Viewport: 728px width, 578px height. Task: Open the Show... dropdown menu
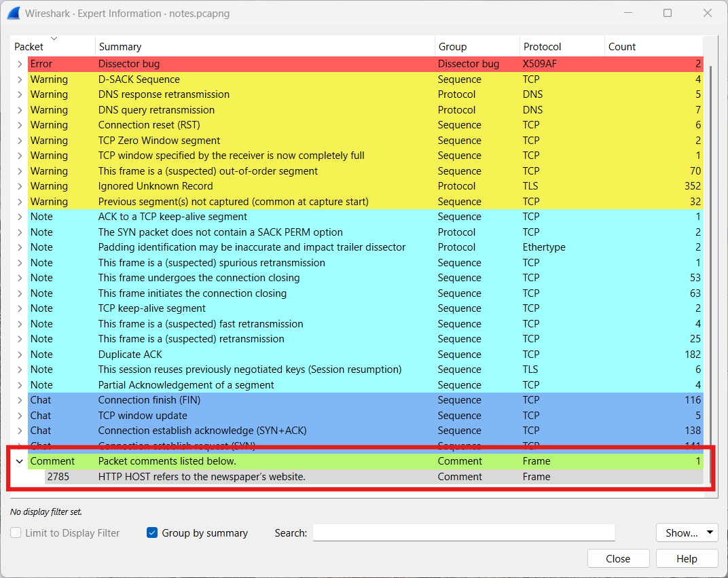(687, 533)
